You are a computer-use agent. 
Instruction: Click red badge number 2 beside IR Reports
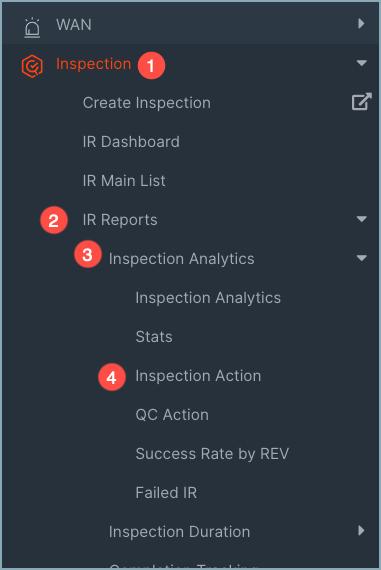coord(54,220)
